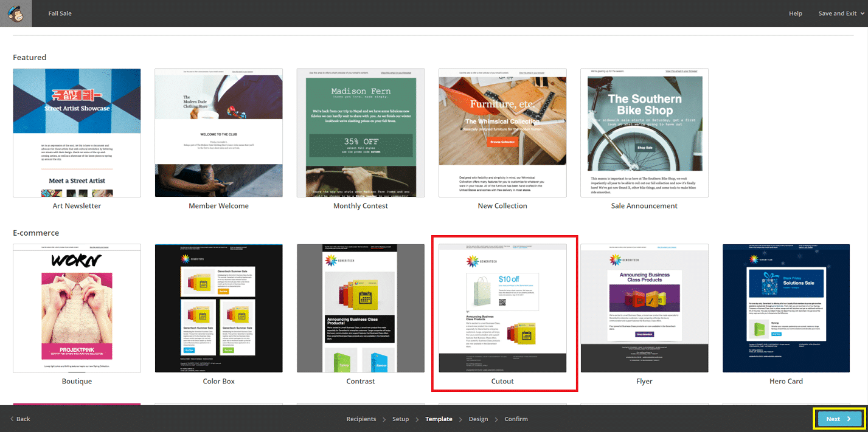The image size is (868, 432).
Task: Choose the Monthly Contest template thumbnail
Action: [361, 132]
